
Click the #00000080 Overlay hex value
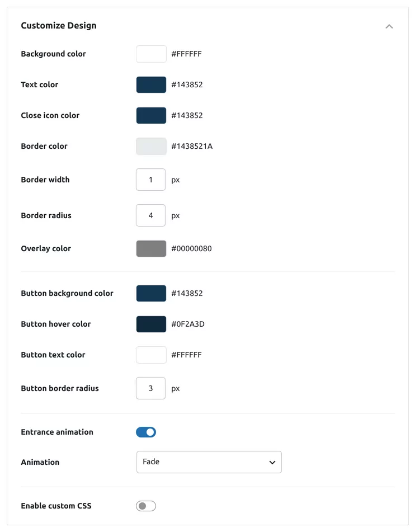(191, 249)
